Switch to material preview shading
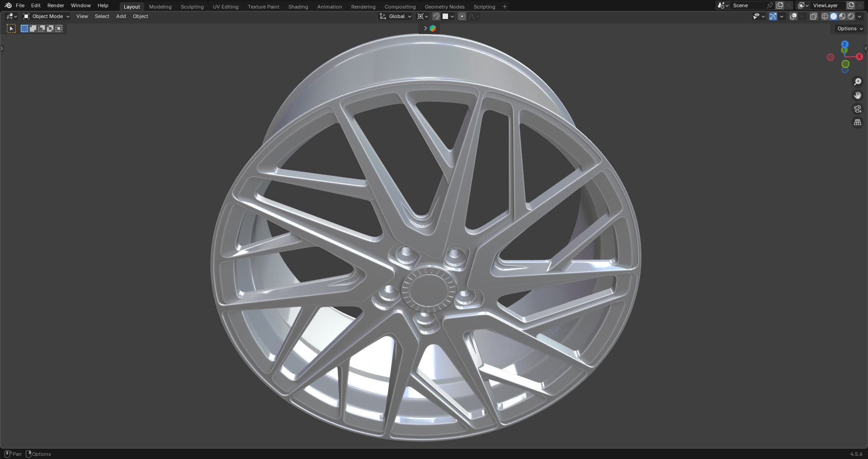 [x=842, y=16]
